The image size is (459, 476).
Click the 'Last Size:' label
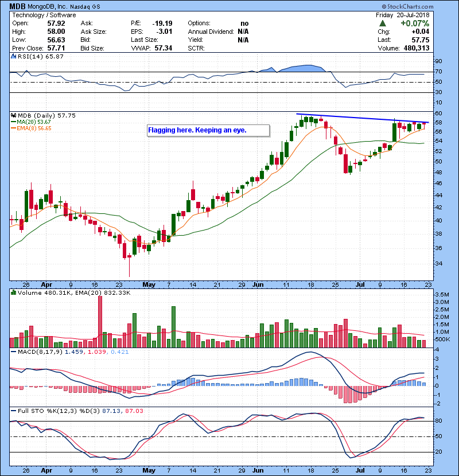point(145,40)
